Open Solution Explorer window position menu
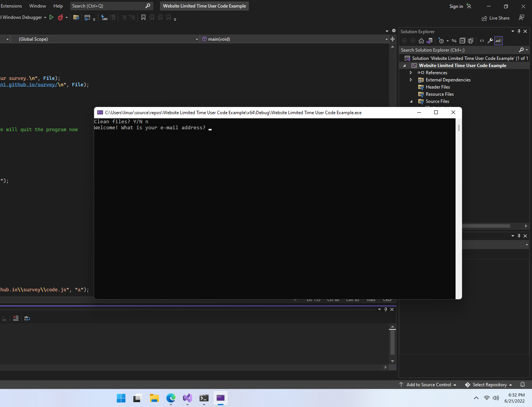Image resolution: width=532 pixels, height=407 pixels. (513, 31)
